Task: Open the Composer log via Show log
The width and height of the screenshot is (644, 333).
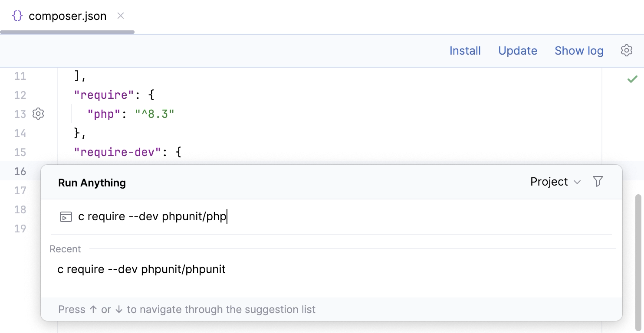Action: pyautogui.click(x=579, y=50)
